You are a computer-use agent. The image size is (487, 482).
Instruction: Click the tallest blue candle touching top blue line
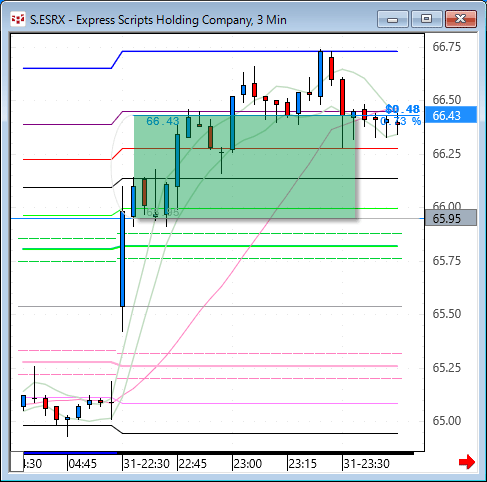click(320, 74)
